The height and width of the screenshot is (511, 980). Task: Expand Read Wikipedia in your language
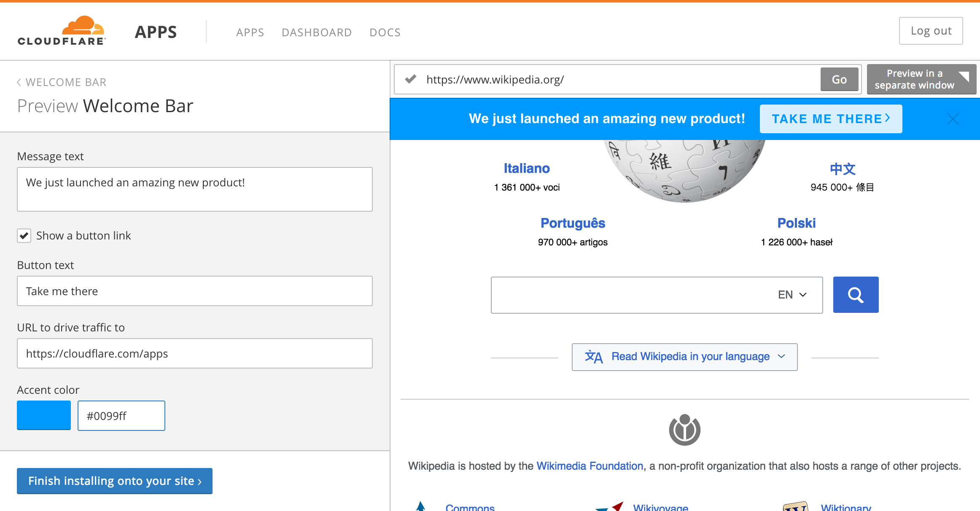coord(684,357)
